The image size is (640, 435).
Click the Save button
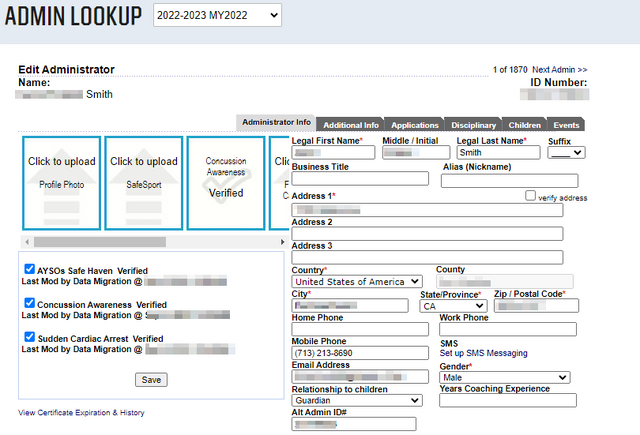click(x=152, y=380)
